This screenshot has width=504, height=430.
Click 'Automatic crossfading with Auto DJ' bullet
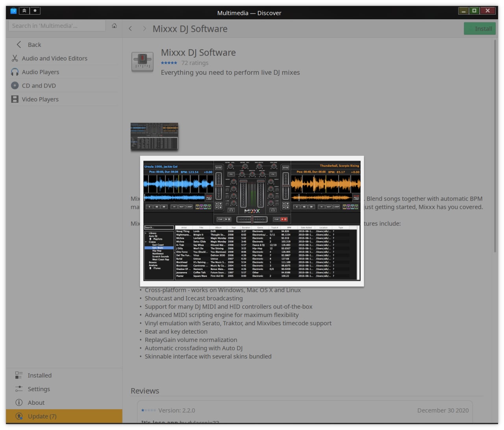[194, 348]
